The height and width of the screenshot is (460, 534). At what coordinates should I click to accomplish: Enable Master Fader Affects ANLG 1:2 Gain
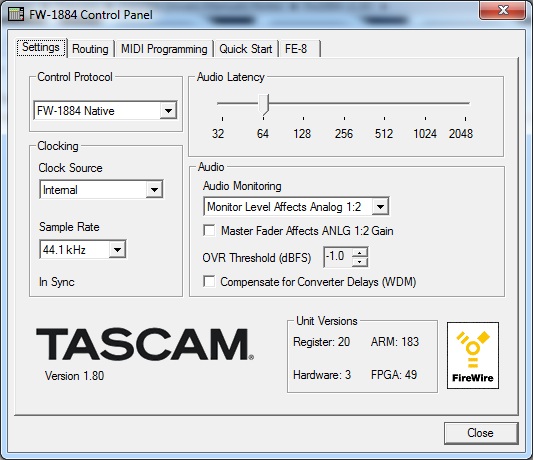point(209,231)
